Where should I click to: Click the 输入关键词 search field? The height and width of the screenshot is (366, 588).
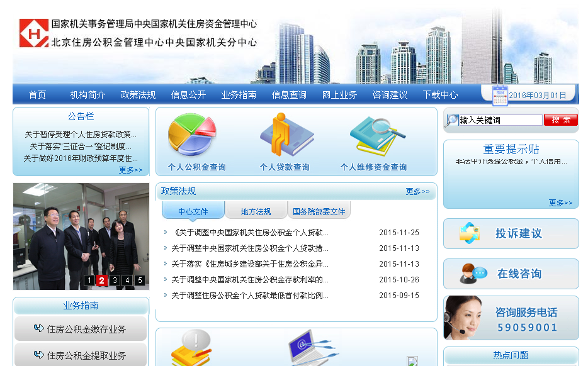coord(500,120)
